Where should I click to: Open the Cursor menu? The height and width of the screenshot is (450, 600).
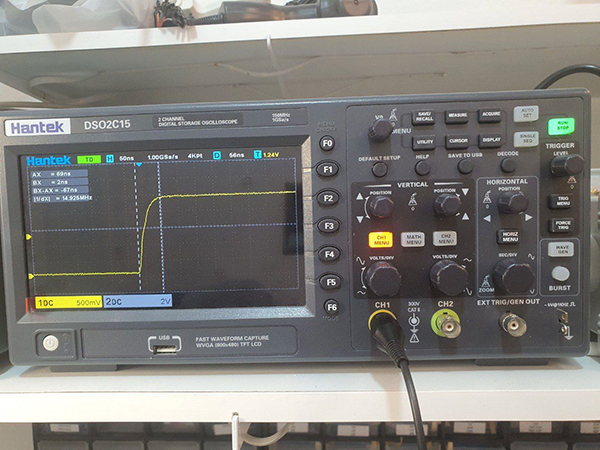457,141
